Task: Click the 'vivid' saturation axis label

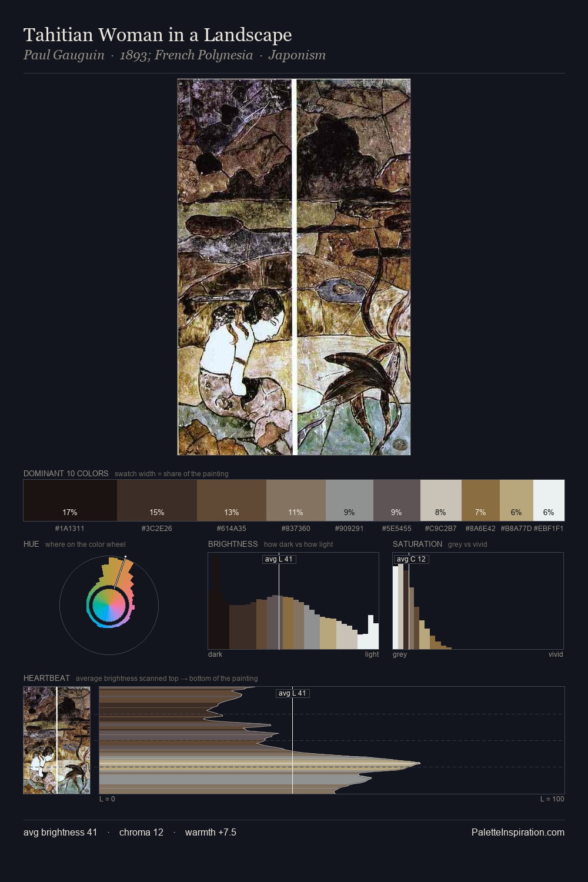Action: pos(556,654)
